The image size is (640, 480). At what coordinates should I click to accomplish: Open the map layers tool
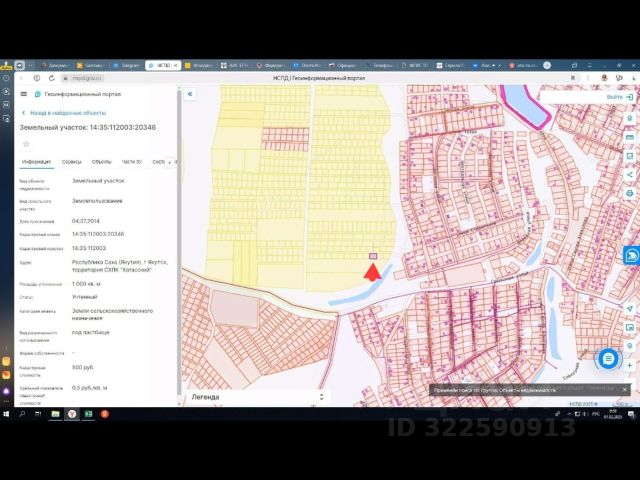coord(630,118)
